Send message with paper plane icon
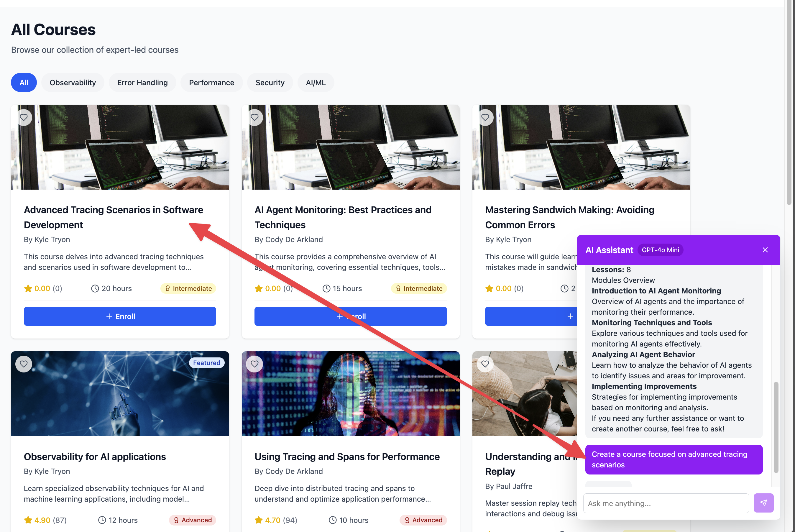 pyautogui.click(x=763, y=503)
